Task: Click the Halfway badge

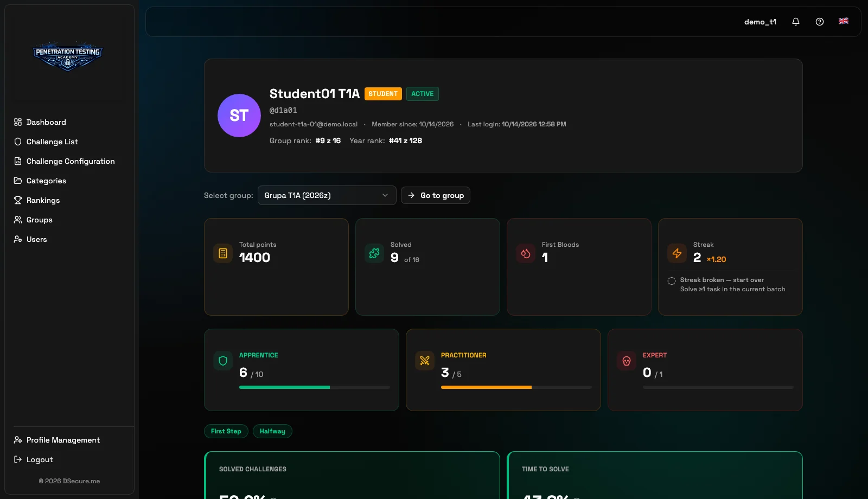Action: coord(272,431)
